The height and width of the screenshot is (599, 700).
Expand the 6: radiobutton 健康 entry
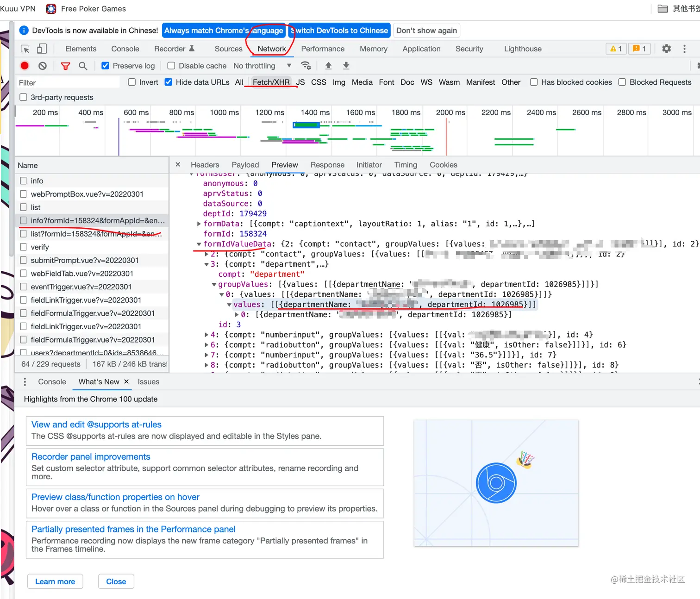point(206,345)
